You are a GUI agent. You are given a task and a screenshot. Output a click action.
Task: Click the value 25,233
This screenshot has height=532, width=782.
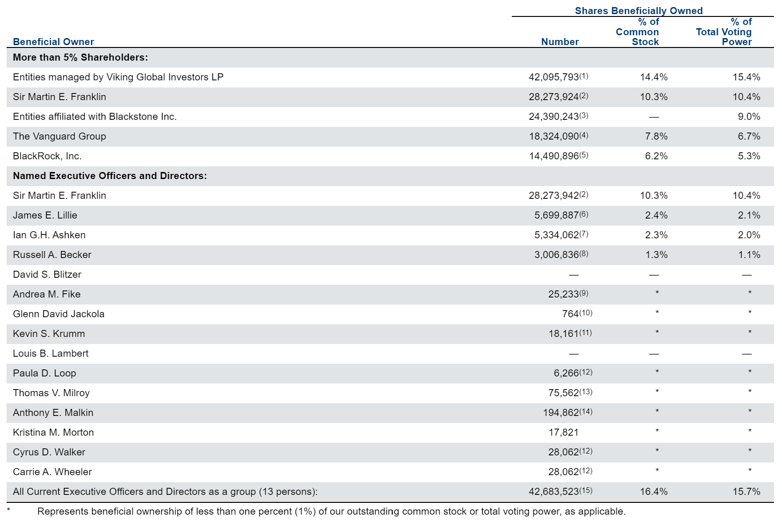click(x=563, y=294)
